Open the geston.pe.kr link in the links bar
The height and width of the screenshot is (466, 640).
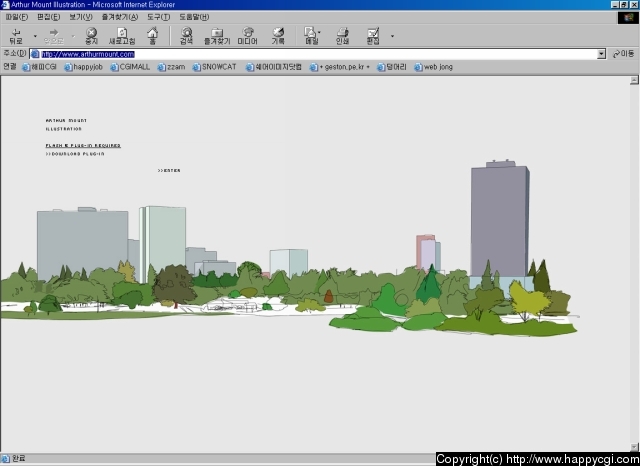click(340, 67)
